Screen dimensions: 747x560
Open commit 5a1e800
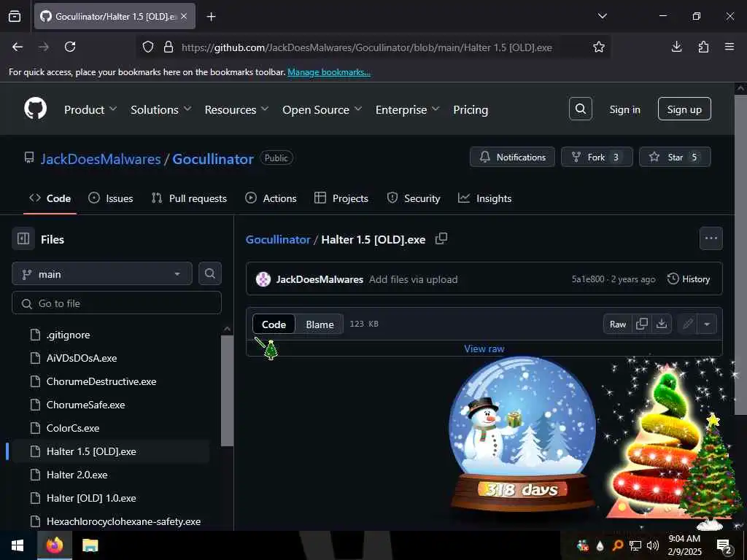[587, 279]
